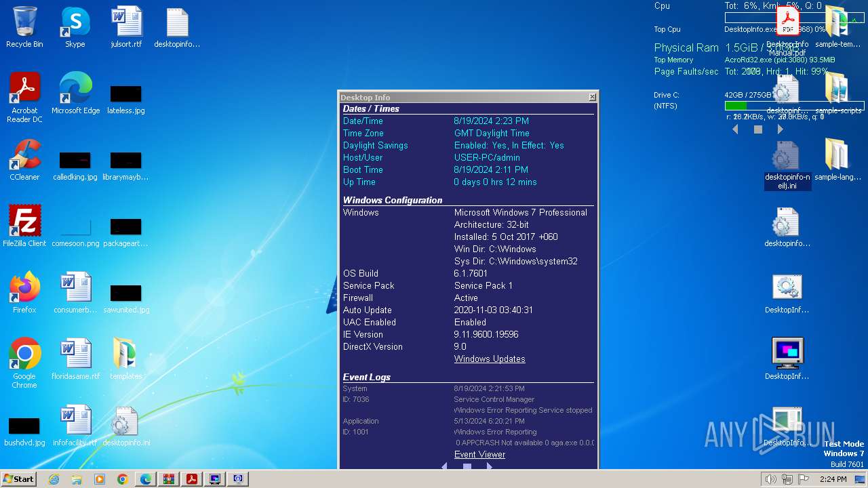Click the Service Control Manager event log entry

pos(494,399)
